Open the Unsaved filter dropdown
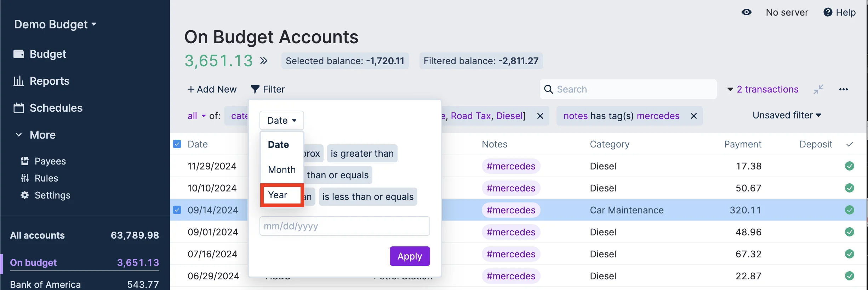The width and height of the screenshot is (868, 290). point(787,115)
